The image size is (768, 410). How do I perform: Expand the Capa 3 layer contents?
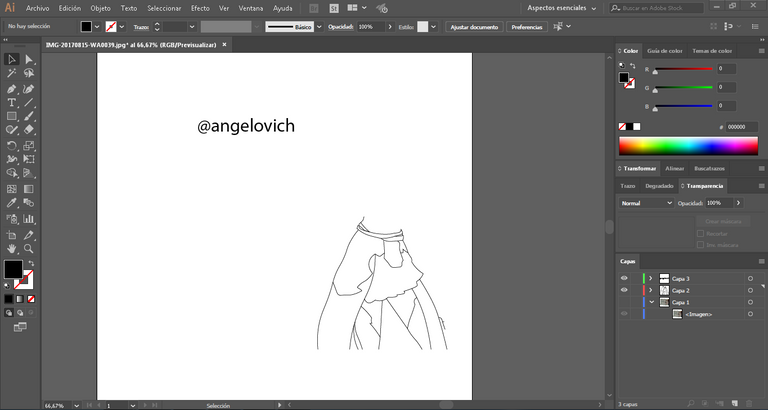(650, 278)
